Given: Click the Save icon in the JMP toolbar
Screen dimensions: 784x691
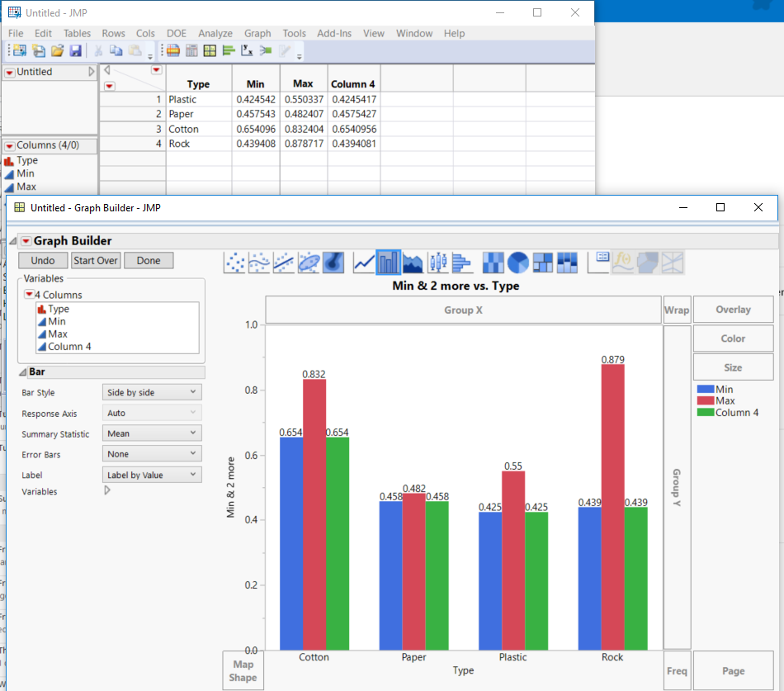Looking at the screenshot, I should (76, 50).
